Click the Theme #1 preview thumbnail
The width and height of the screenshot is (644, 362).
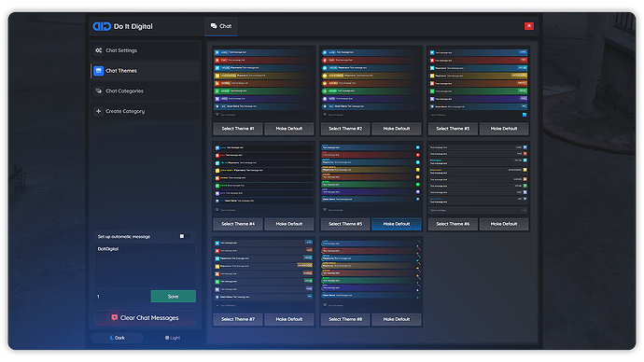pyautogui.click(x=263, y=83)
